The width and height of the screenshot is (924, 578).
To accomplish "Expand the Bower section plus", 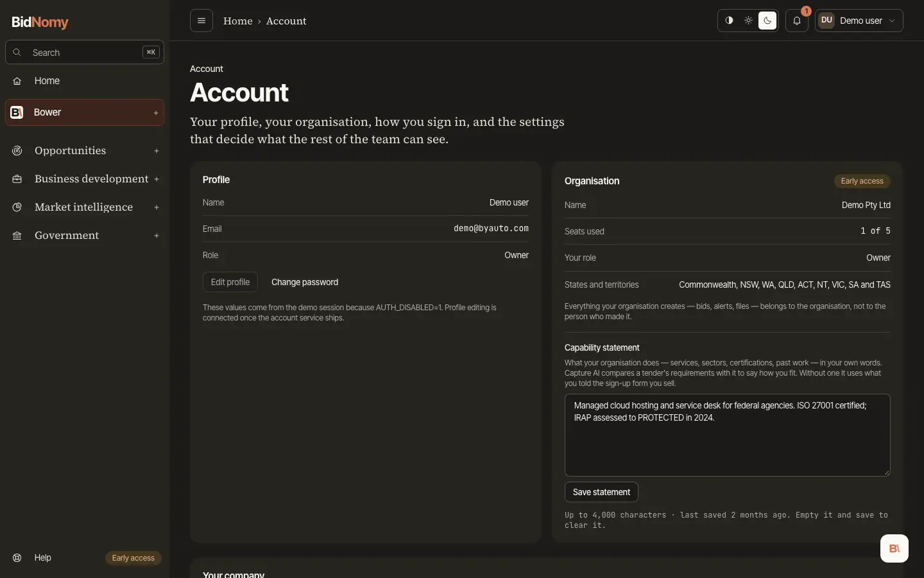I will point(156,112).
